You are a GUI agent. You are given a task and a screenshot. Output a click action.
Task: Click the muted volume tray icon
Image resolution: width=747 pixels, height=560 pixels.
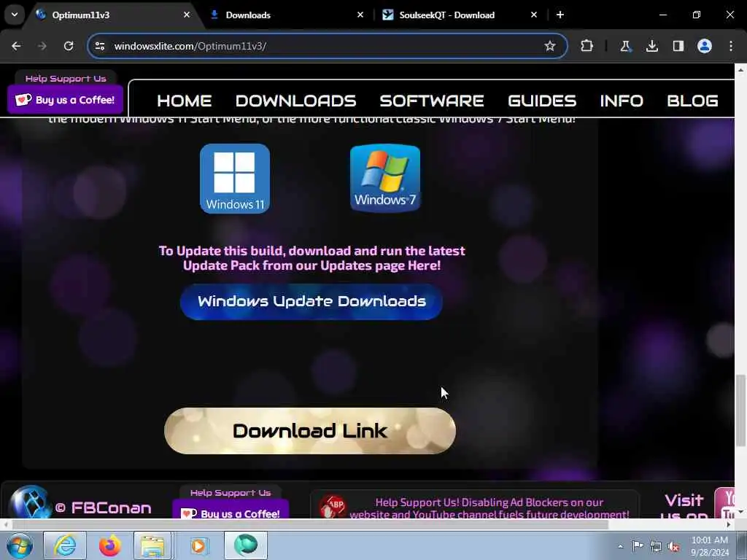(673, 546)
